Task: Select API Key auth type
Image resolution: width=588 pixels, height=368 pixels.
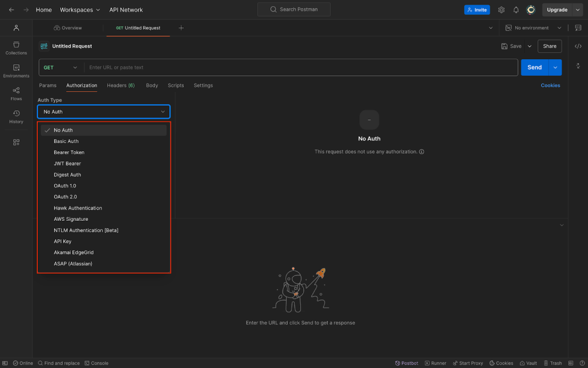Action: point(103,241)
